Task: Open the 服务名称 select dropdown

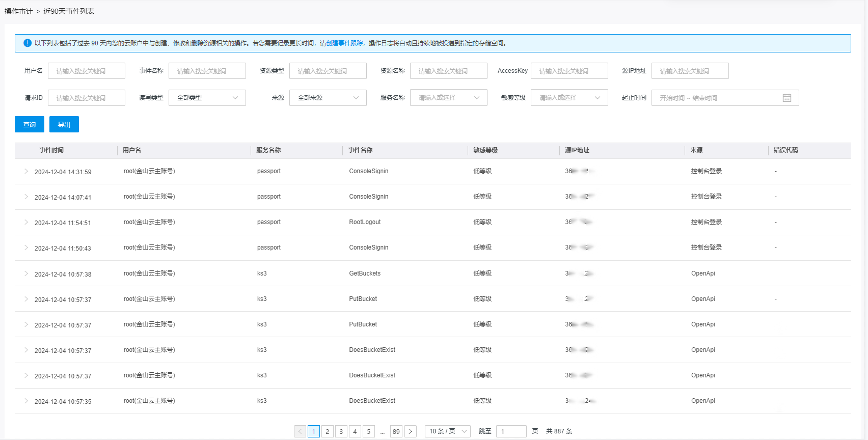Action: pyautogui.click(x=448, y=98)
